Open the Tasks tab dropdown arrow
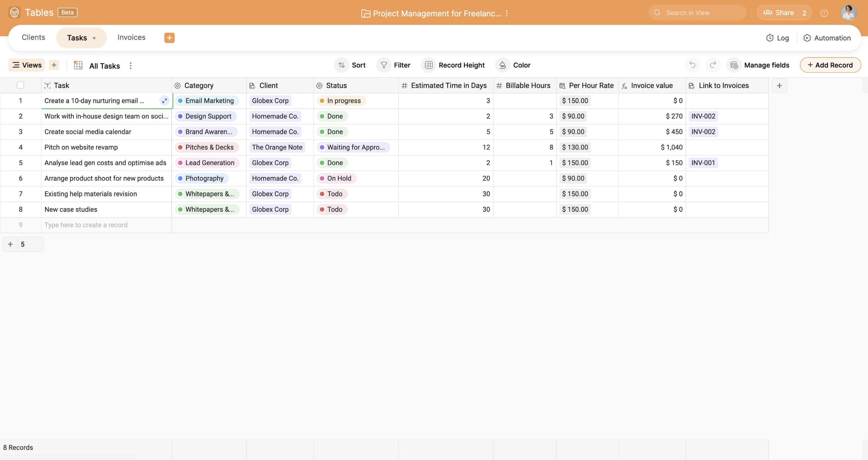This screenshot has height=460, width=868. [94, 38]
